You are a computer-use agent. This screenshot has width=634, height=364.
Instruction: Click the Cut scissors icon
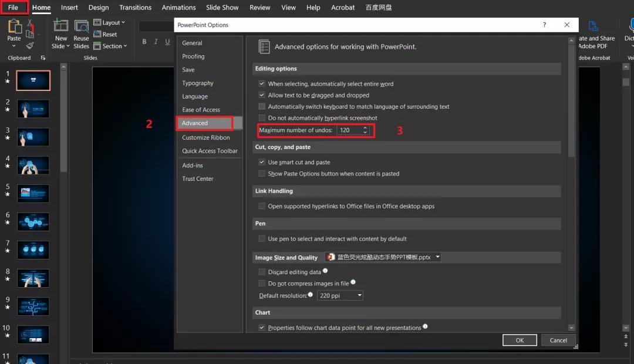coord(29,23)
